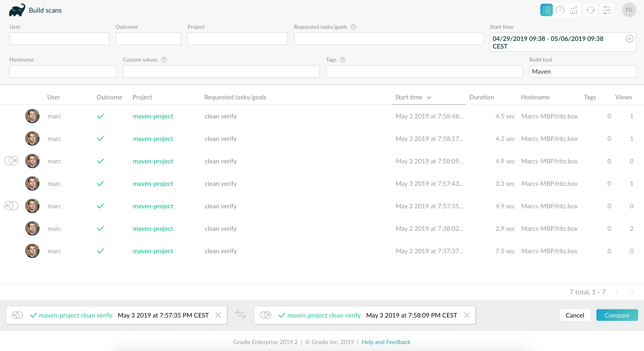Click the Custom values filter input
The width and height of the screenshot is (644, 351).
click(221, 71)
